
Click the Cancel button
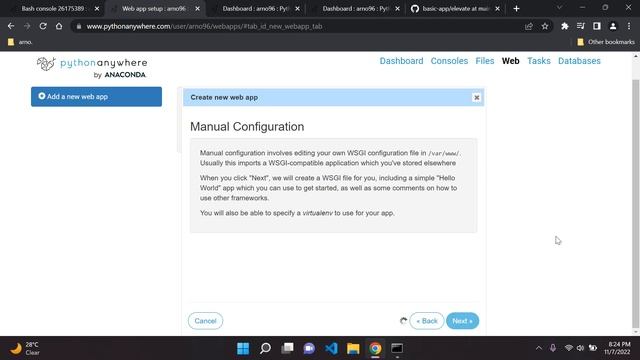[205, 321]
